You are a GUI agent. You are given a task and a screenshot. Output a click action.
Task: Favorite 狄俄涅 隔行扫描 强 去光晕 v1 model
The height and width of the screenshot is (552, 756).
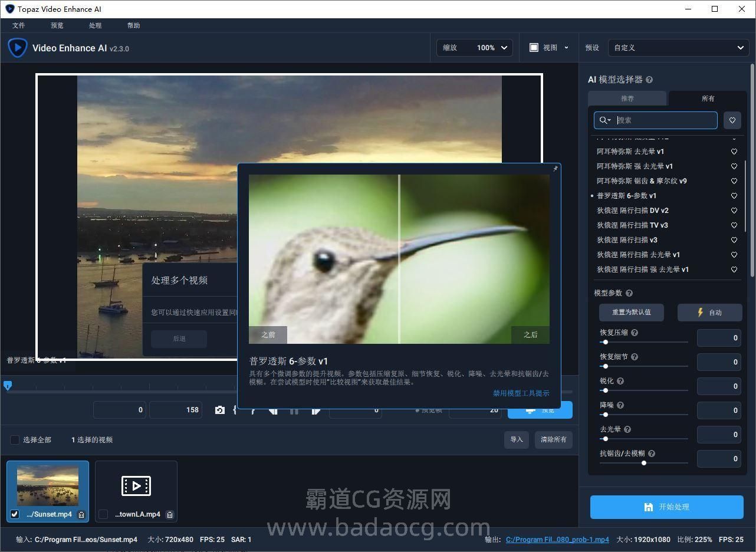[x=734, y=270]
